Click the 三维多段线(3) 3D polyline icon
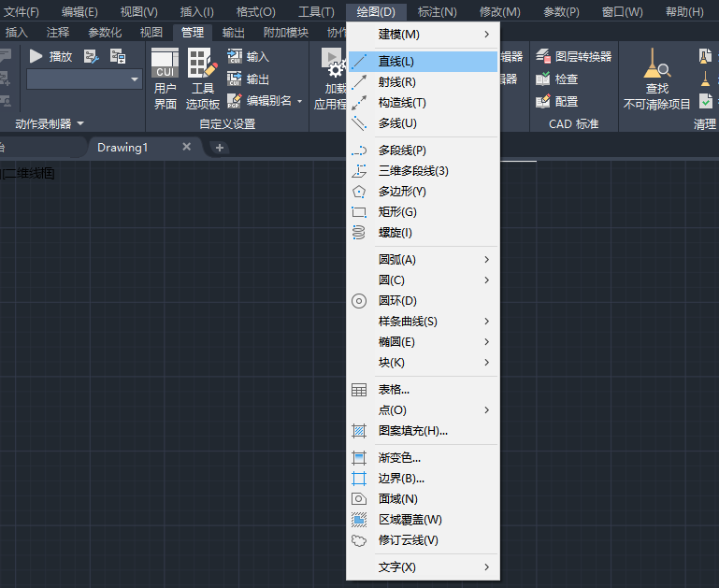Screen dimensions: 719x588 point(359,171)
